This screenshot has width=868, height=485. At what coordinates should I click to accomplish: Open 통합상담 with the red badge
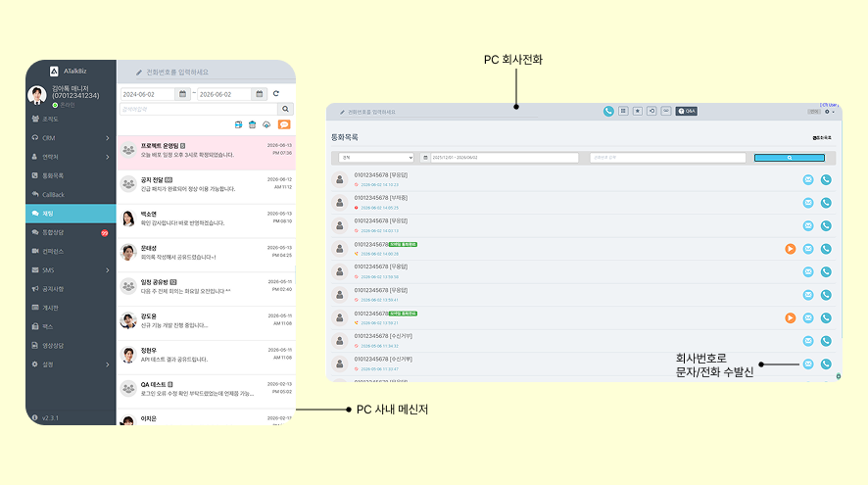(x=71, y=232)
